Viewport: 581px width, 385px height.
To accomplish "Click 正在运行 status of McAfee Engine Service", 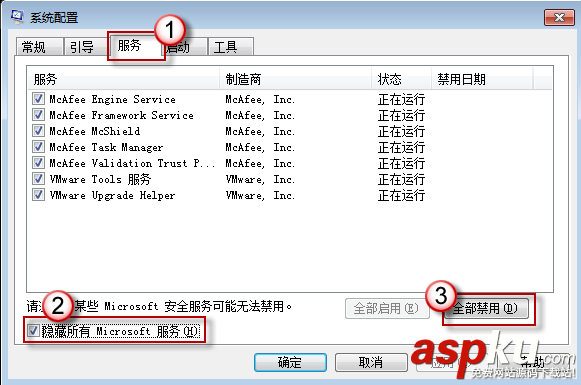I will 401,99.
